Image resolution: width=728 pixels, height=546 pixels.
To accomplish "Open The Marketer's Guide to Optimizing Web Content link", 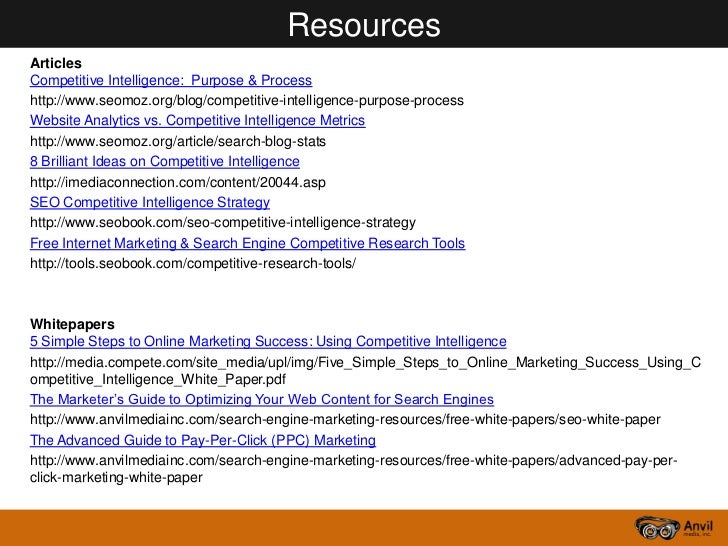I will (262, 399).
